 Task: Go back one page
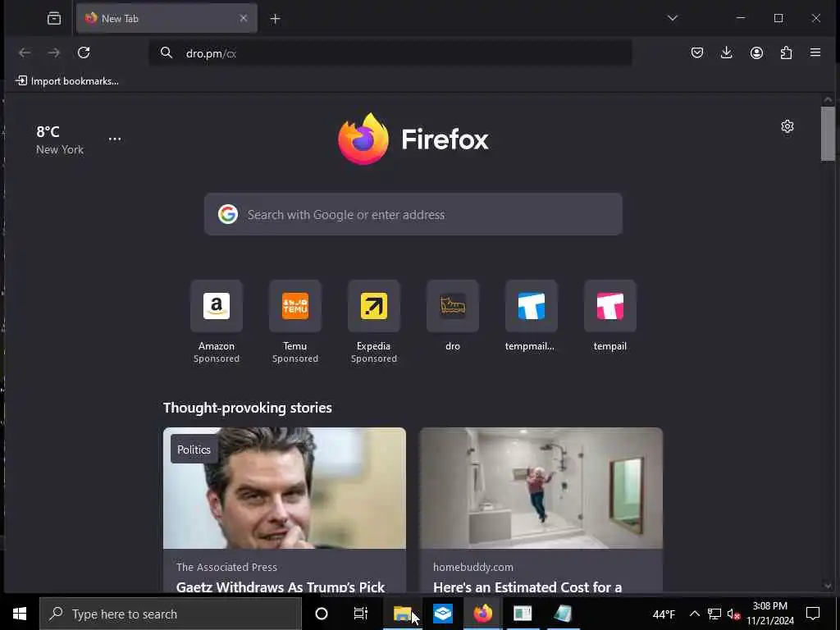(x=25, y=52)
